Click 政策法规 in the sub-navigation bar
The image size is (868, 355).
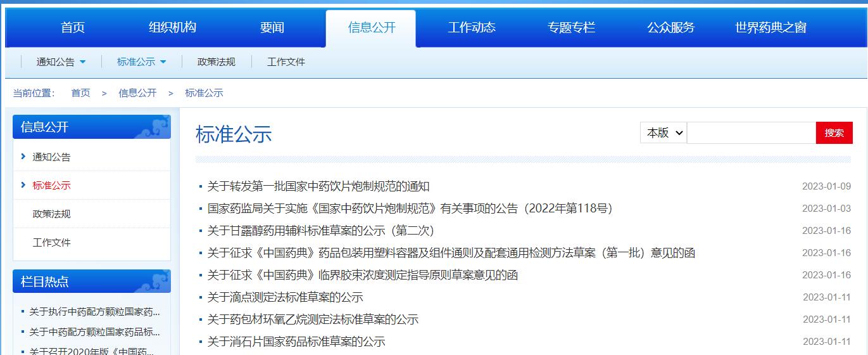(x=216, y=62)
